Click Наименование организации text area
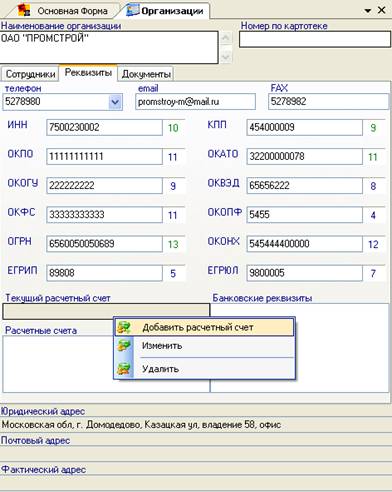392x492 pixels. 109,47
